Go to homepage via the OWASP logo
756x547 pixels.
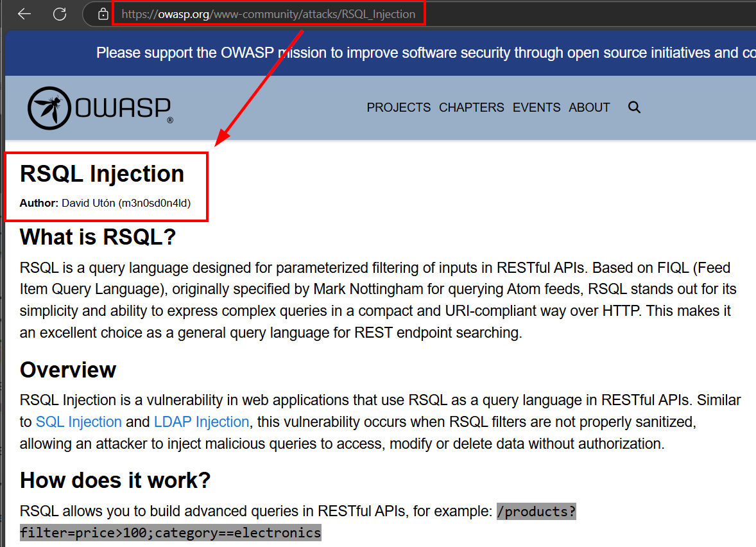click(100, 108)
